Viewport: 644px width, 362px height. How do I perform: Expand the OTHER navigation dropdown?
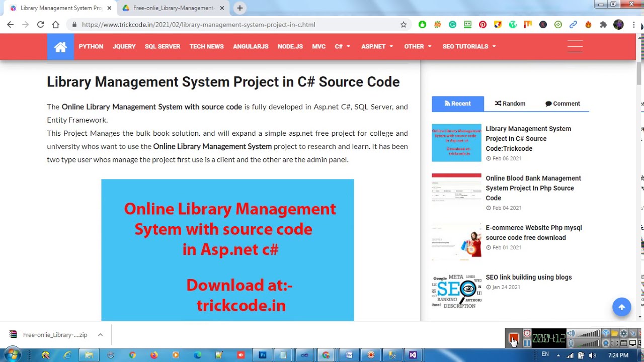click(418, 46)
